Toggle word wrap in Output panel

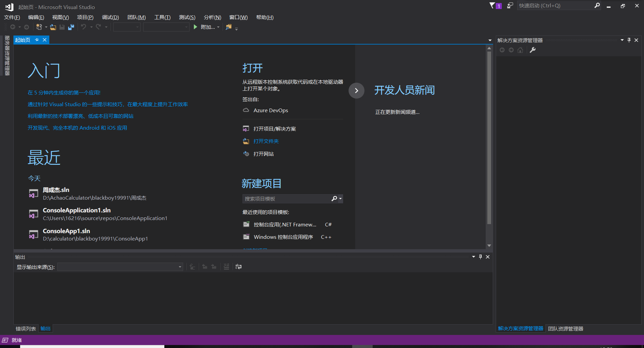pyautogui.click(x=238, y=267)
